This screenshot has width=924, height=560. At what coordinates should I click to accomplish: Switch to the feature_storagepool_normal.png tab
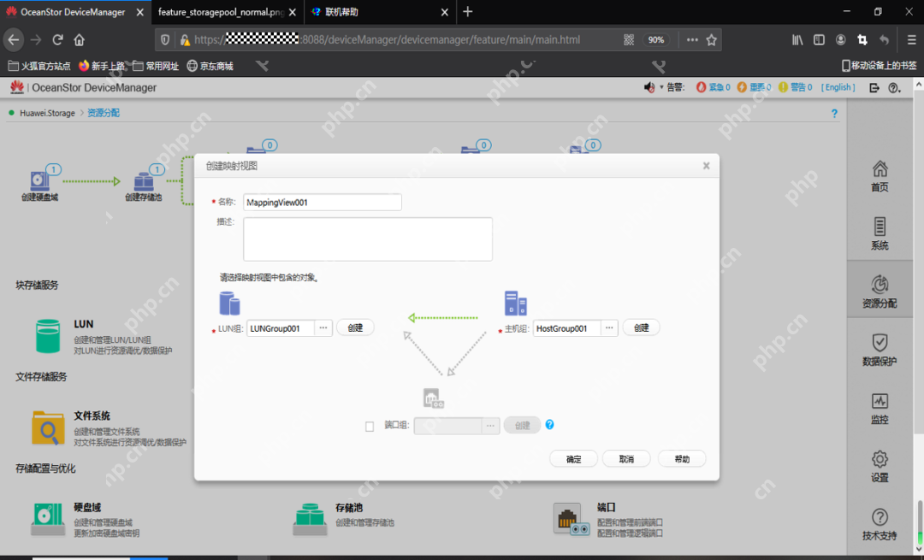(x=221, y=12)
